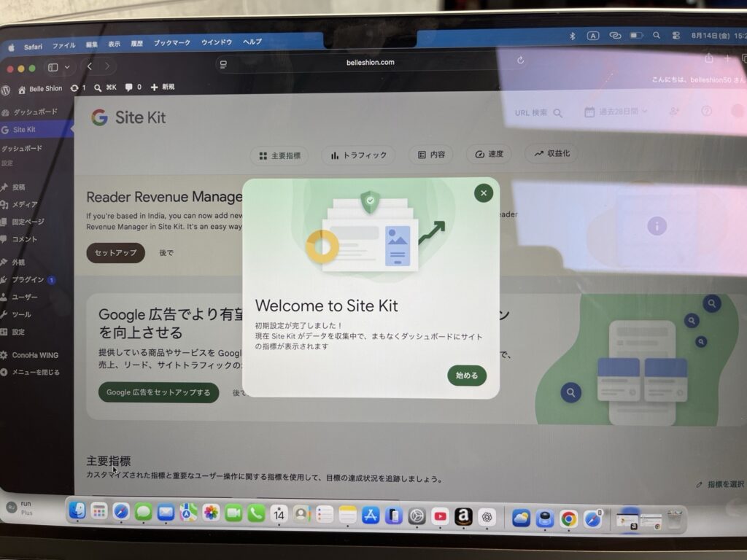Click the Safari back arrow

[x=90, y=66]
